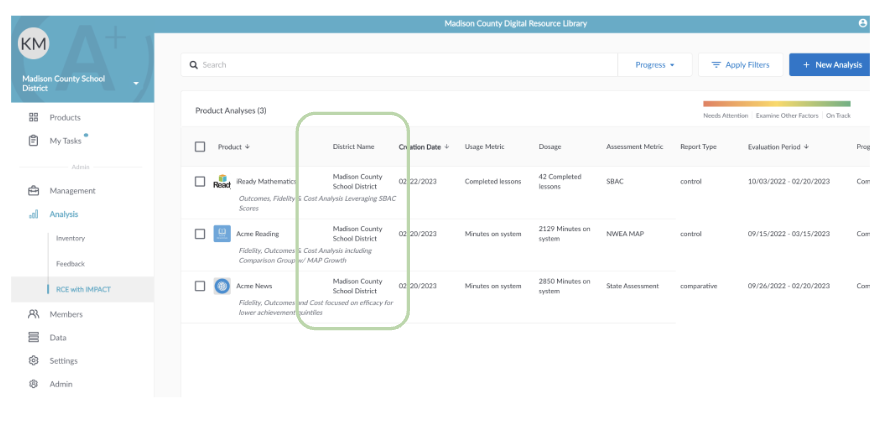Image resolution: width=886 pixels, height=422 pixels.
Task: Open Admin in the sidebar
Action: click(61, 384)
